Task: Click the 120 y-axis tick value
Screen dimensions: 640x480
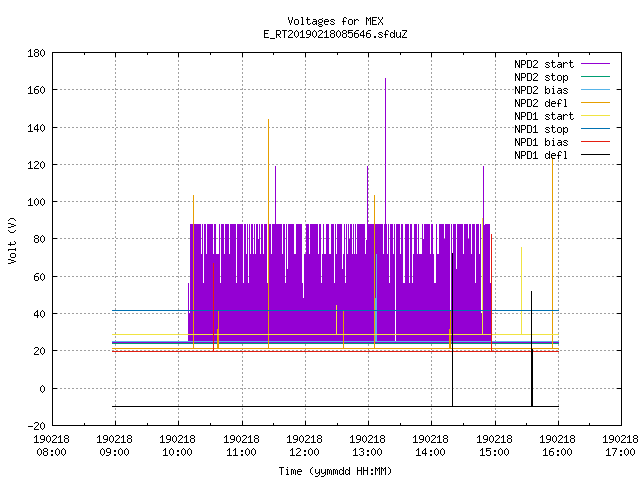Action: click(x=36, y=165)
